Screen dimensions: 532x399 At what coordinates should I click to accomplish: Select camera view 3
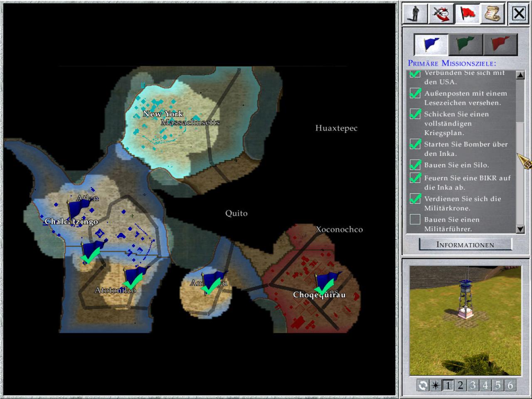coord(473,385)
